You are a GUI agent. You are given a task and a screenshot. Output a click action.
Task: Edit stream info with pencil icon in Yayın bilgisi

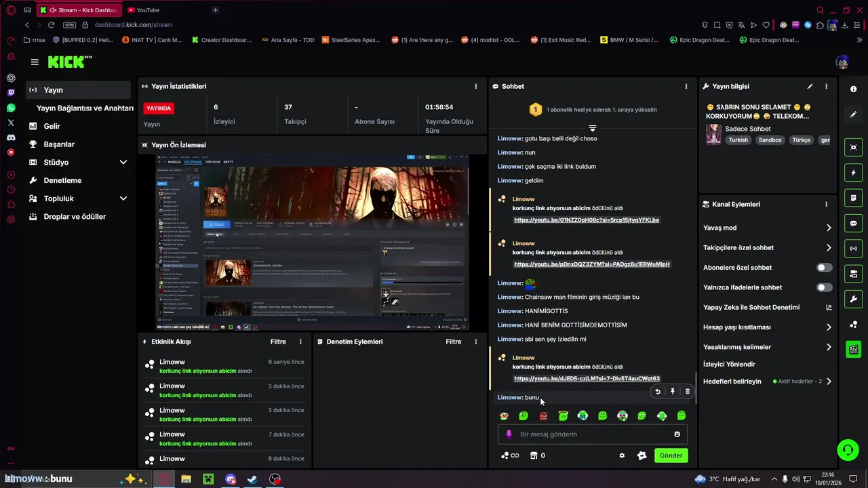point(810,87)
